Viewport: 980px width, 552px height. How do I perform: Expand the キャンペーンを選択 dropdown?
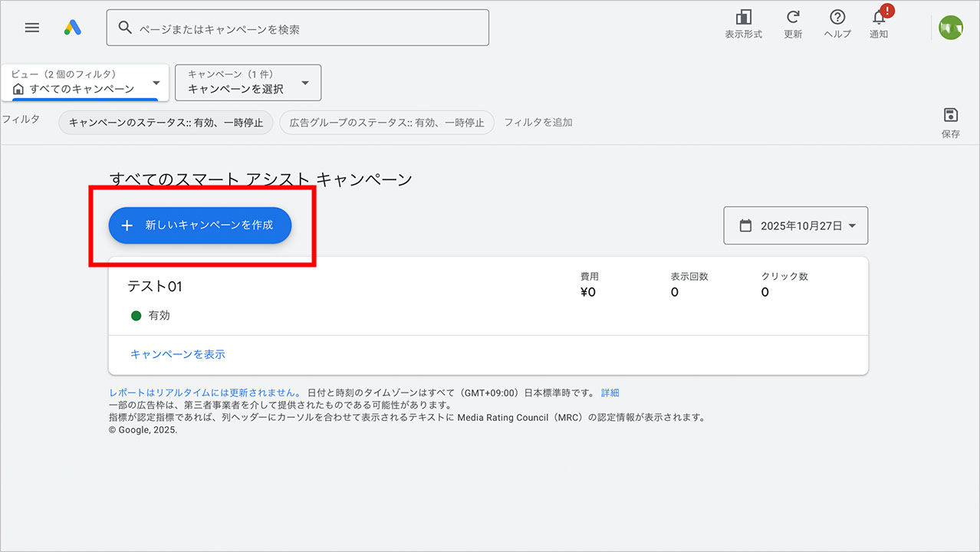tap(247, 82)
